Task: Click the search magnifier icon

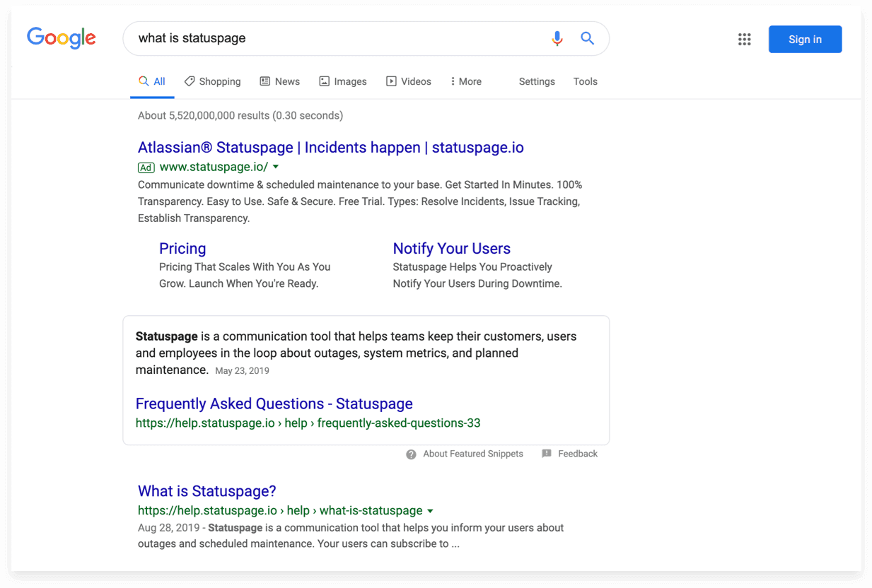Action: point(587,38)
